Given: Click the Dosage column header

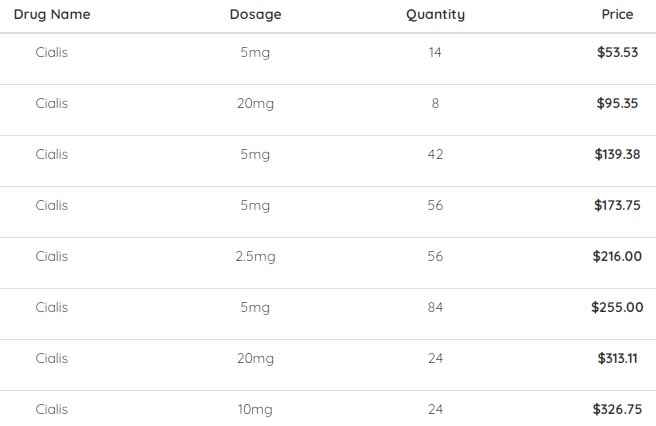Looking at the screenshot, I should tap(255, 15).
